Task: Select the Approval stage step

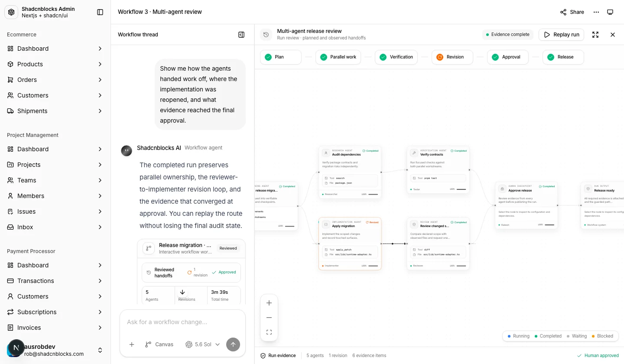Action: [508, 57]
